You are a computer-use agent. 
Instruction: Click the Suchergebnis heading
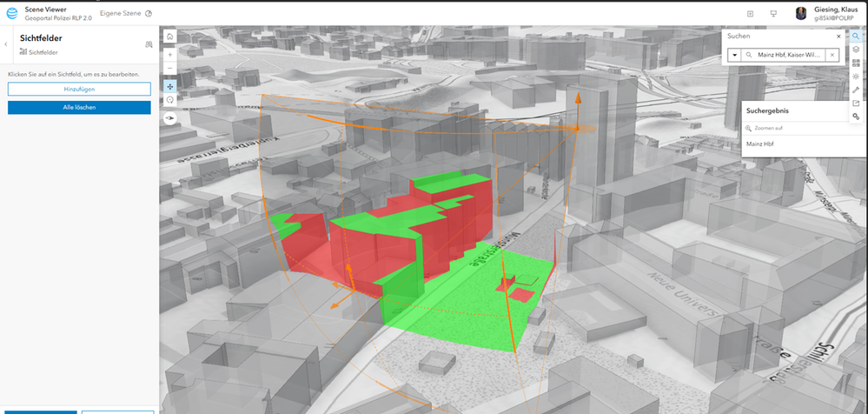pyautogui.click(x=767, y=110)
